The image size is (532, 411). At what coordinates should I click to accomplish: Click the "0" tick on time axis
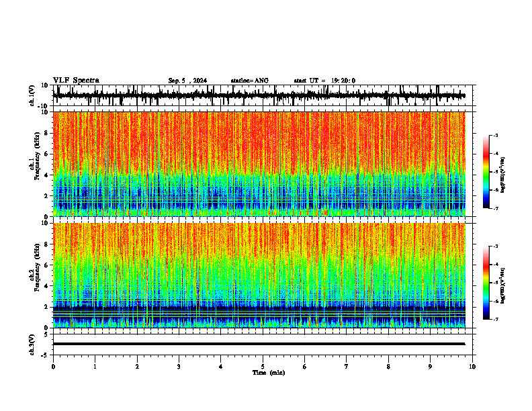click(53, 367)
